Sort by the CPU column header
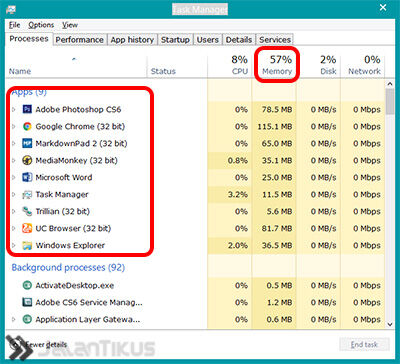400x364 pixels. pyautogui.click(x=229, y=66)
